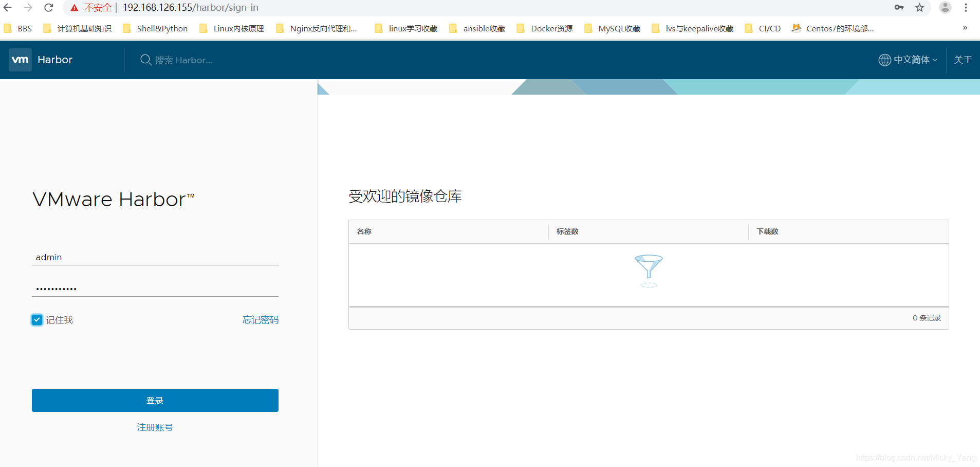Focus the username field containing admin

155,257
